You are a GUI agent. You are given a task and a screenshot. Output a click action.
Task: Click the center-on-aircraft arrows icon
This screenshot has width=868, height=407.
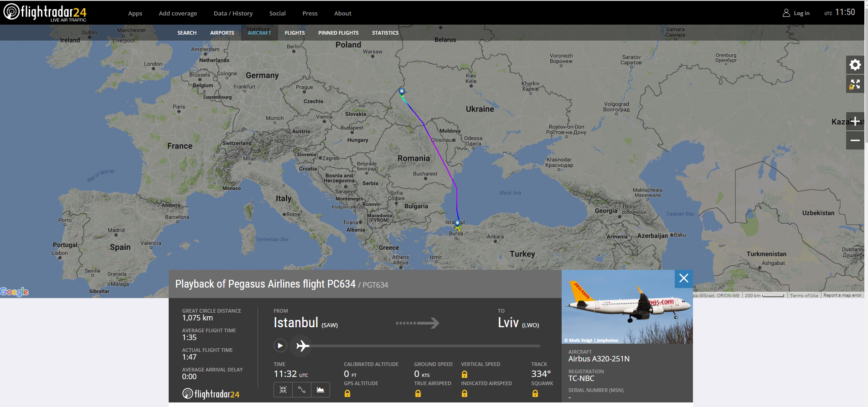coord(283,390)
